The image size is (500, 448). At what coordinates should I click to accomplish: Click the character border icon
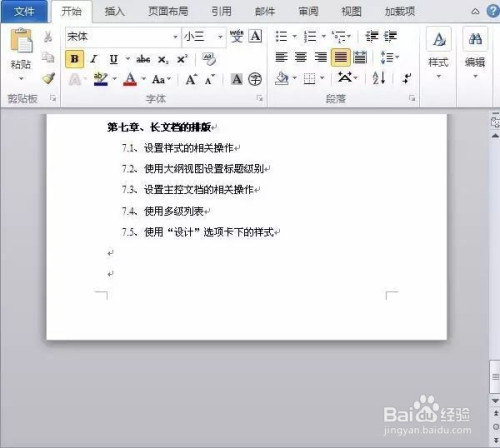tap(255, 36)
